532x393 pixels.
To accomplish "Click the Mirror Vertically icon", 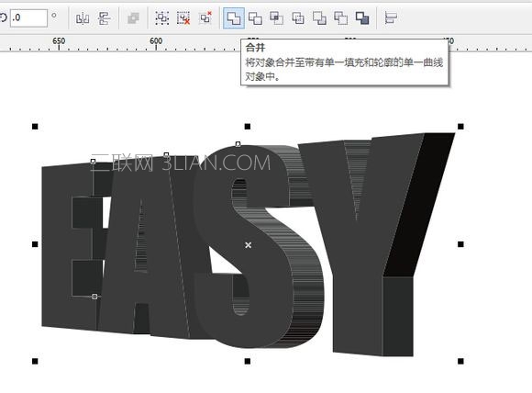I will tap(105, 18).
